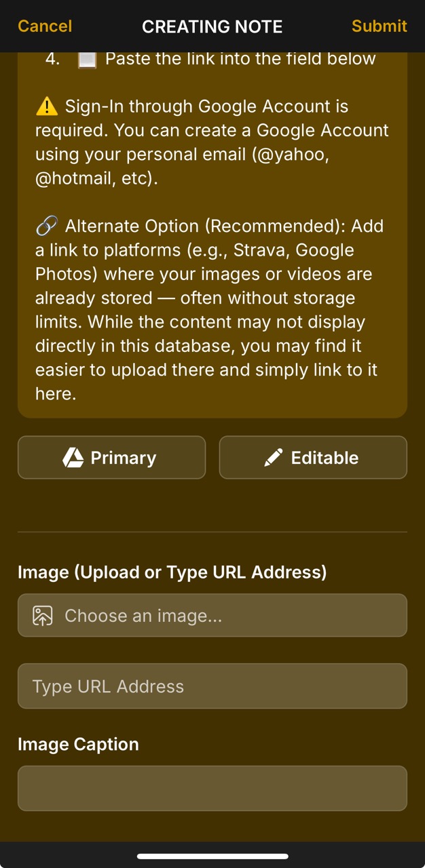Select the Choose an image field

[212, 615]
